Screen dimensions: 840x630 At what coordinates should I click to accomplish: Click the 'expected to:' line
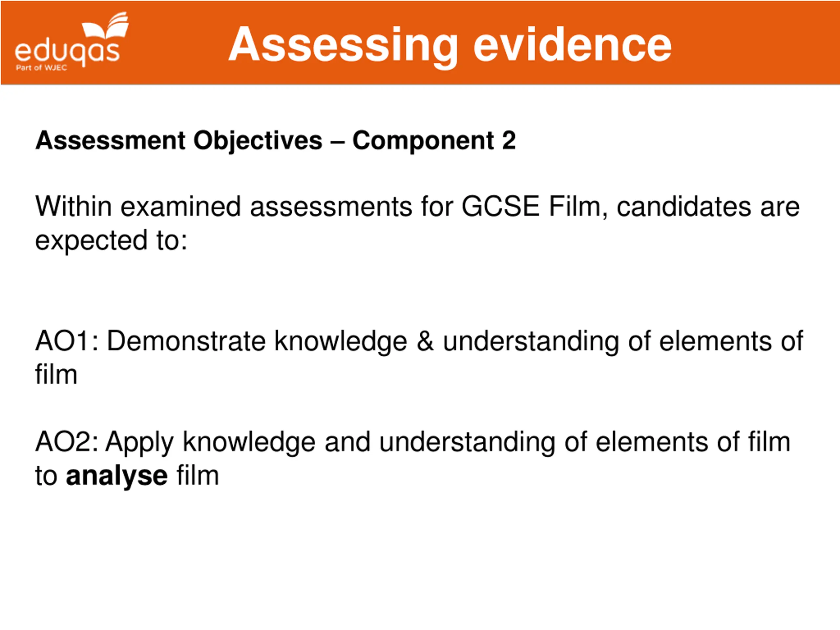click(111, 241)
